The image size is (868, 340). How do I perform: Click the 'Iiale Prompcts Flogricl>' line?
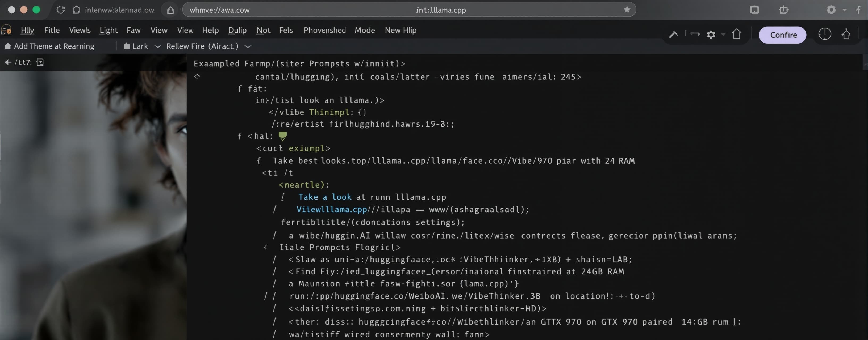coord(340,247)
